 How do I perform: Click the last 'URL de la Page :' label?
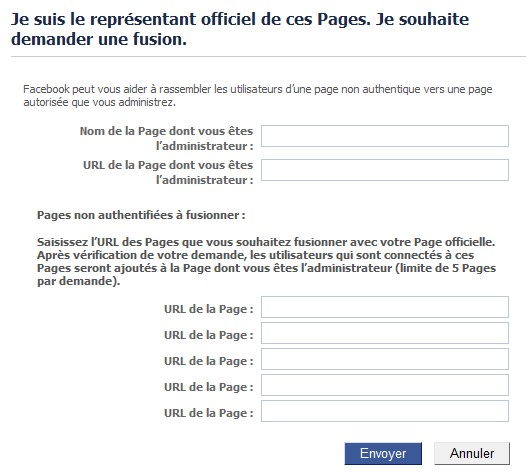(209, 413)
